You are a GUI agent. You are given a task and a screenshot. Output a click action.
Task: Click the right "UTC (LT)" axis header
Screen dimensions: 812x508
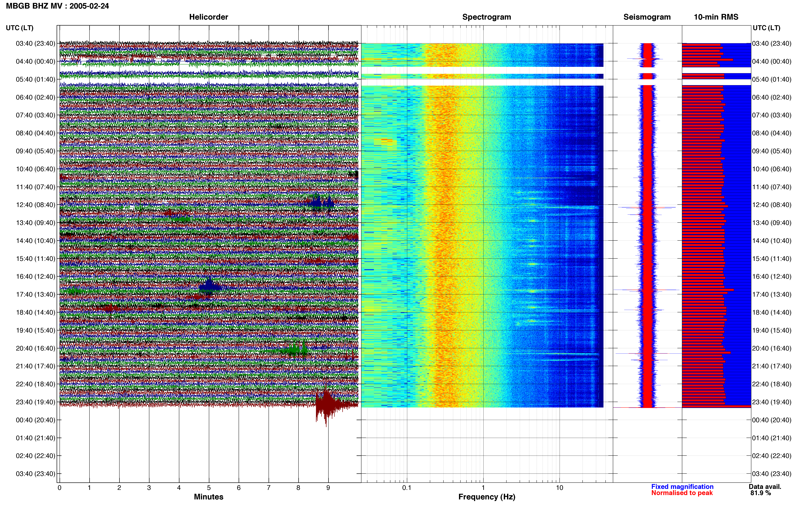(766, 28)
